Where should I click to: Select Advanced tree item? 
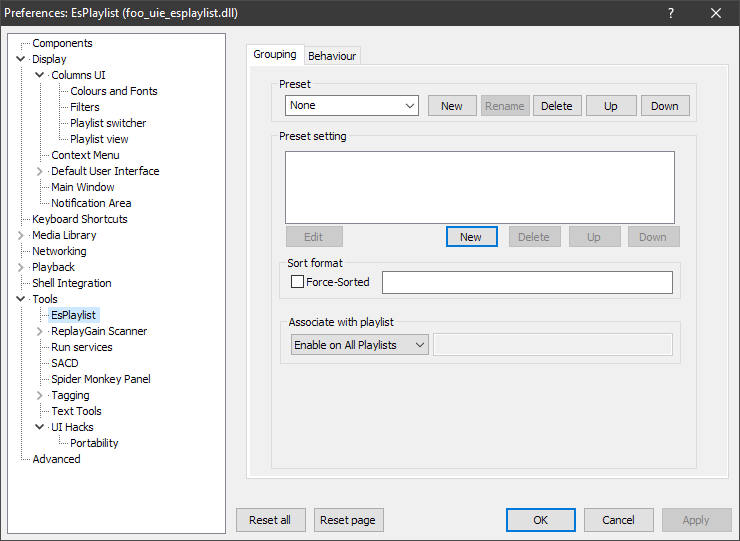(x=56, y=459)
